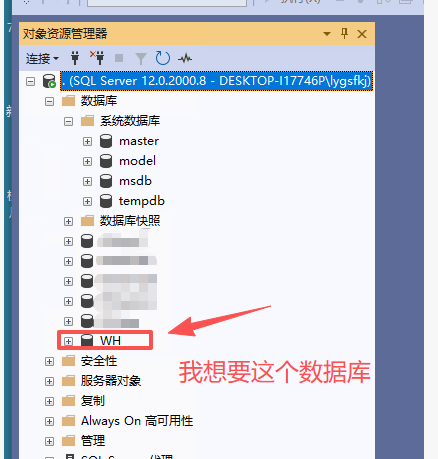The image size is (438, 459).
Task: Select the tempdb database
Action: click(142, 201)
